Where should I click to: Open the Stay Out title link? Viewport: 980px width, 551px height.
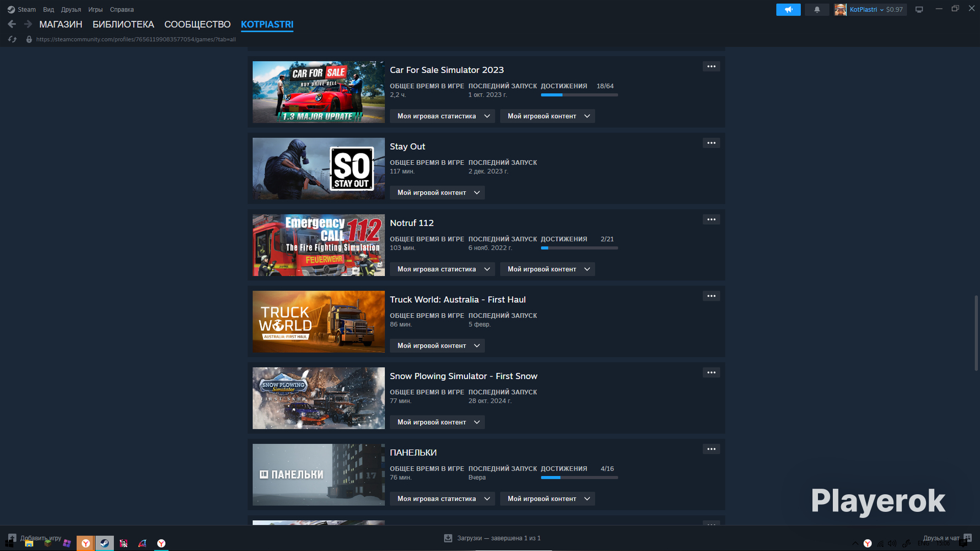pos(407,147)
